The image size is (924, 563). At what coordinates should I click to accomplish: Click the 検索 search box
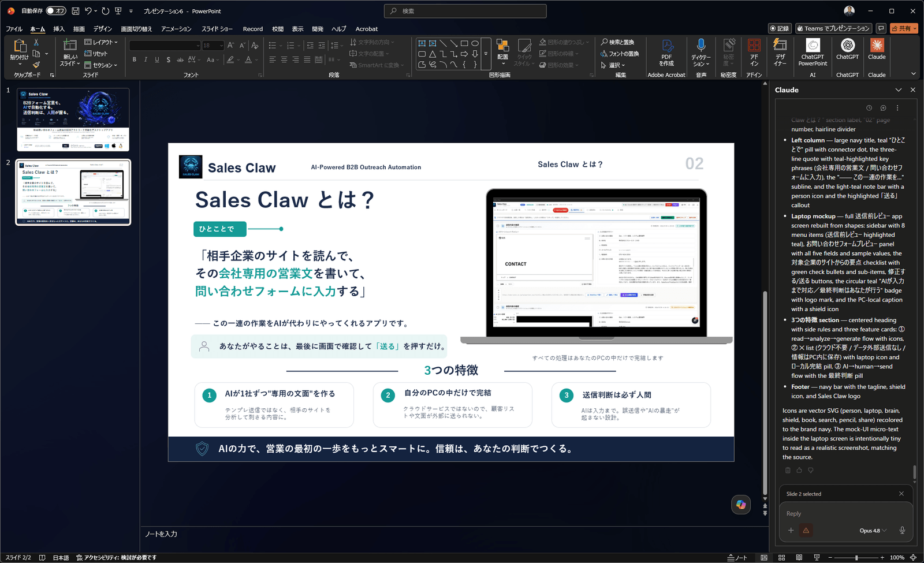click(465, 11)
